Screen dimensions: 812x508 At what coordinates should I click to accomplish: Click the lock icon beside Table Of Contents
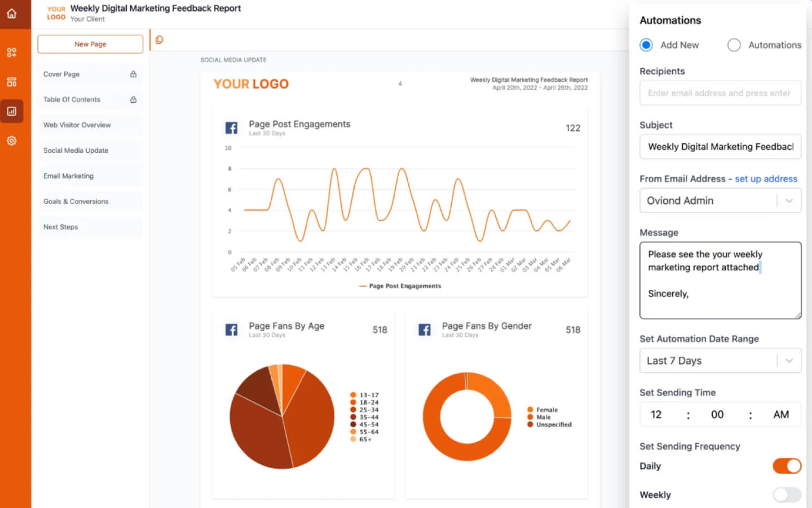click(x=133, y=99)
